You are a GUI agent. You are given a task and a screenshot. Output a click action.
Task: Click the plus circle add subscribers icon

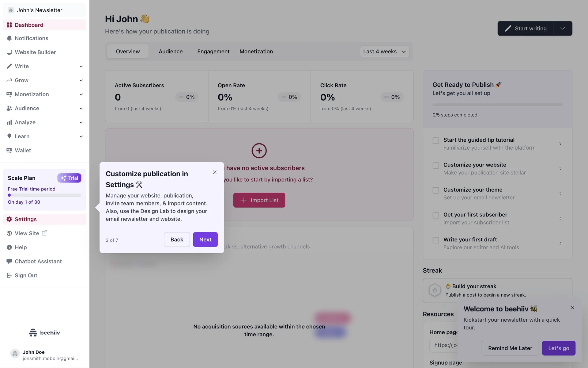pyautogui.click(x=259, y=151)
